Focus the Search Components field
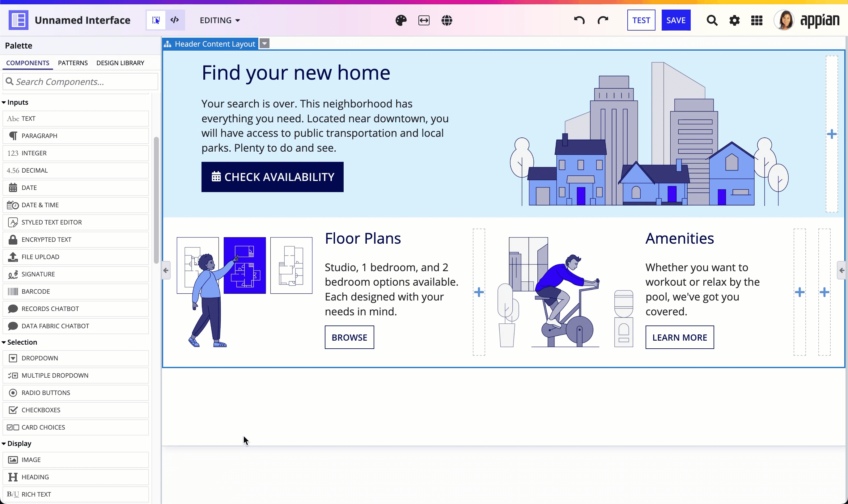Viewport: 848px width, 504px height. click(x=81, y=82)
